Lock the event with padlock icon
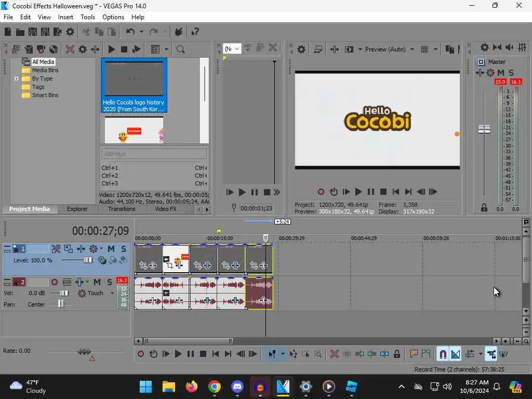The image size is (532, 399). point(396,354)
